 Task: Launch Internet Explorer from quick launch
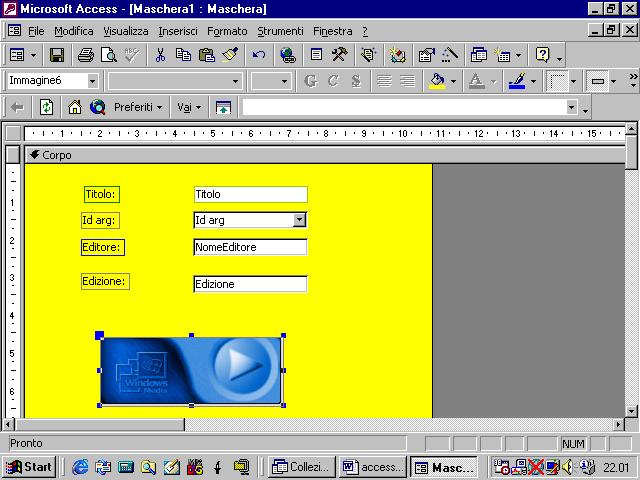pyautogui.click(x=80, y=467)
